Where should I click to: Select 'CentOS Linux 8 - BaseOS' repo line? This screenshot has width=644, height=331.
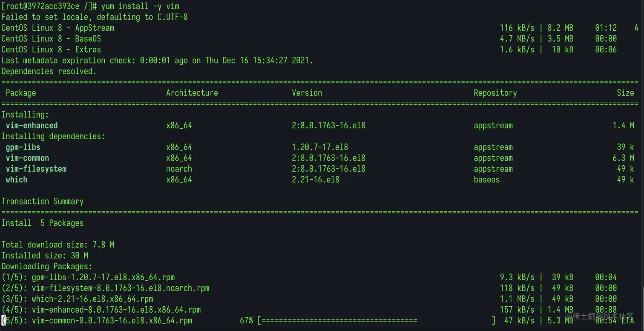tap(51, 39)
